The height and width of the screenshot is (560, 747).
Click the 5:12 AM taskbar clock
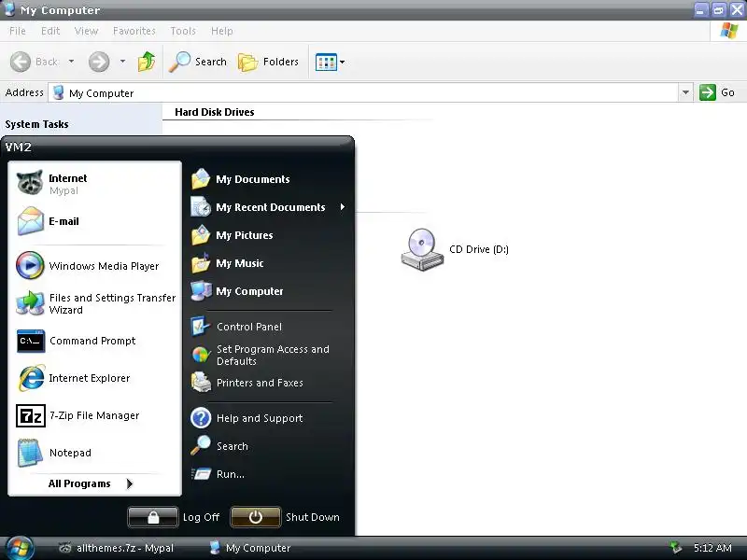coord(712,548)
